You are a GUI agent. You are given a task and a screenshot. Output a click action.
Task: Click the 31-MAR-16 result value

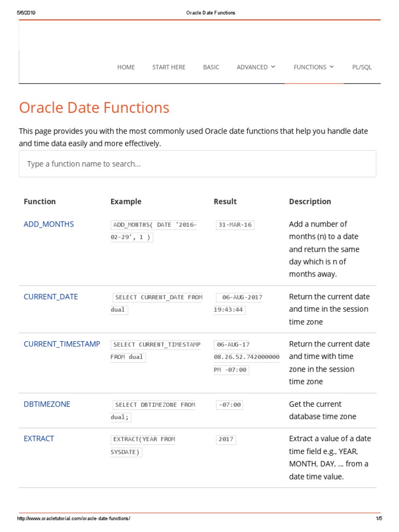(x=235, y=225)
